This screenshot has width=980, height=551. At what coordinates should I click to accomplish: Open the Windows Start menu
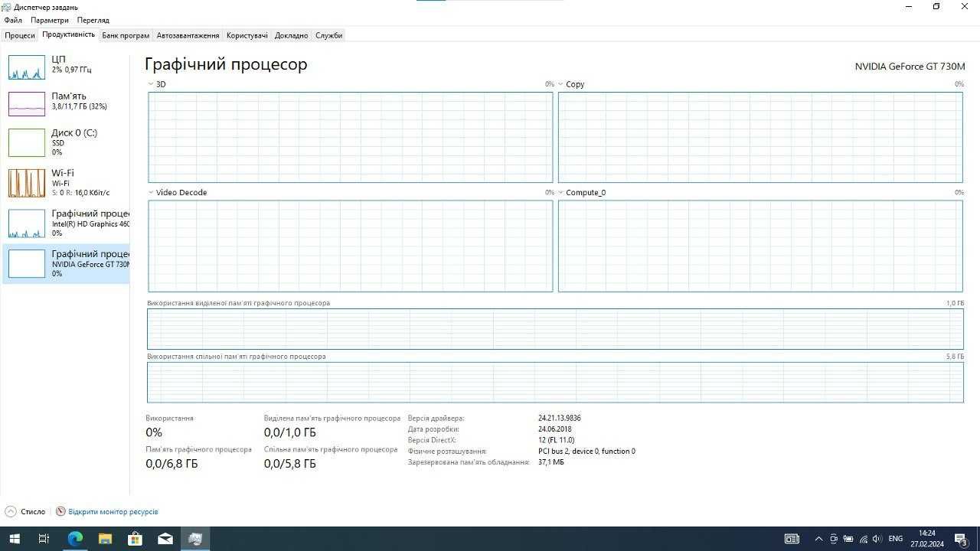14,539
